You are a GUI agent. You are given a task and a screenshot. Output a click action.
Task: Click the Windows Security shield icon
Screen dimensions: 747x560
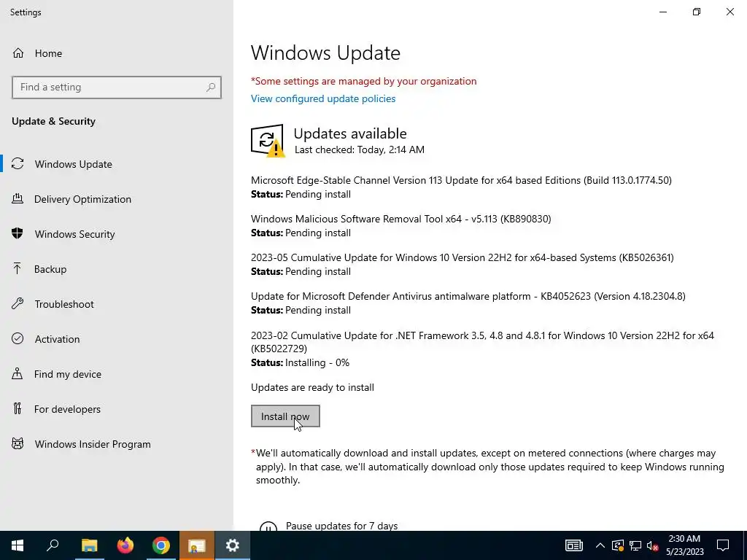pos(18,233)
